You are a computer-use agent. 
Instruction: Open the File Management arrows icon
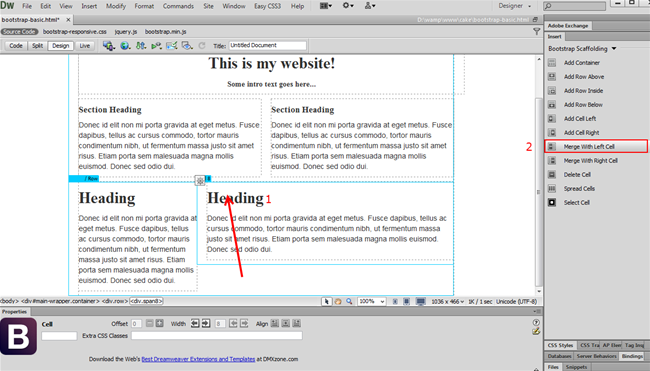141,46
